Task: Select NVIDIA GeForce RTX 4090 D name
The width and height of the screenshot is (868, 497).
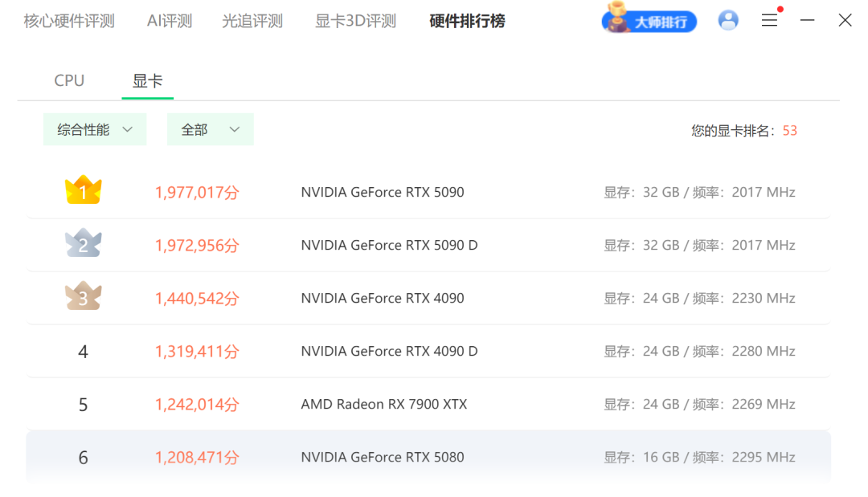Action: (x=389, y=352)
